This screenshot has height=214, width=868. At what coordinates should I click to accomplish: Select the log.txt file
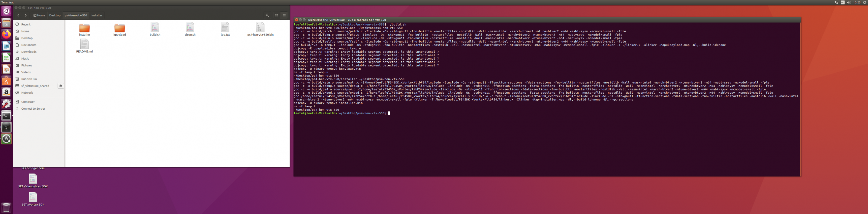[225, 29]
